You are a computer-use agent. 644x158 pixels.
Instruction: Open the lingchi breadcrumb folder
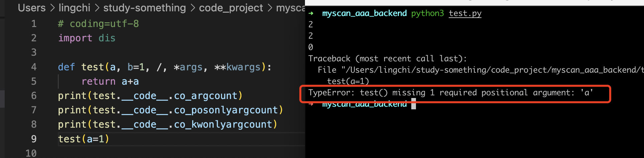pyautogui.click(x=75, y=8)
